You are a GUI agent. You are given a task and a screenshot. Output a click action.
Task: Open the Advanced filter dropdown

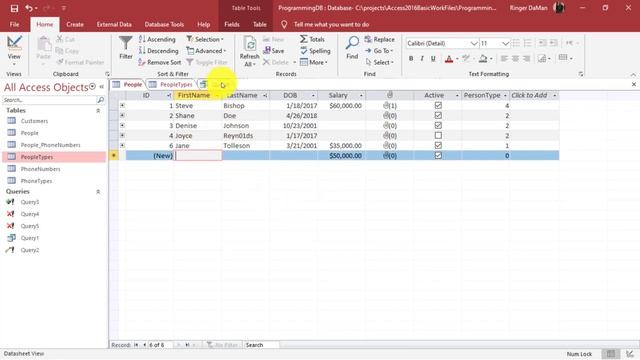(206, 51)
